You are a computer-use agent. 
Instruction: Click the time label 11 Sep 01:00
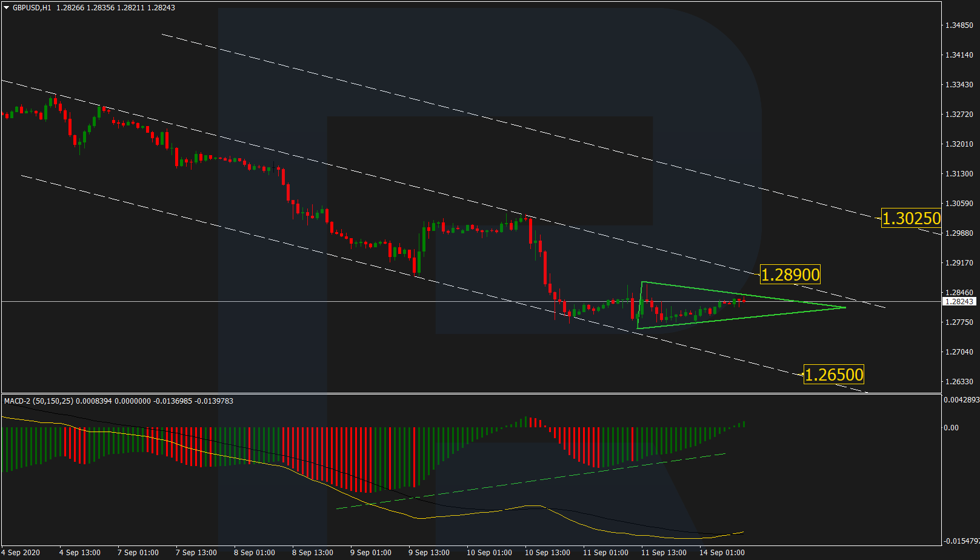605,553
